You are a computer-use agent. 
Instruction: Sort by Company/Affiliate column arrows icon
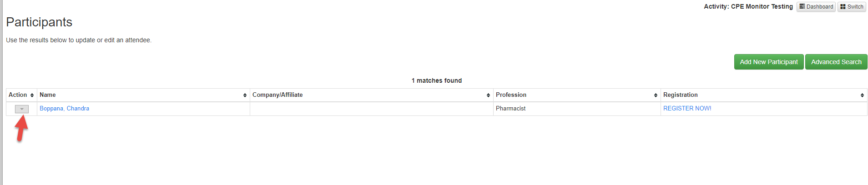488,95
